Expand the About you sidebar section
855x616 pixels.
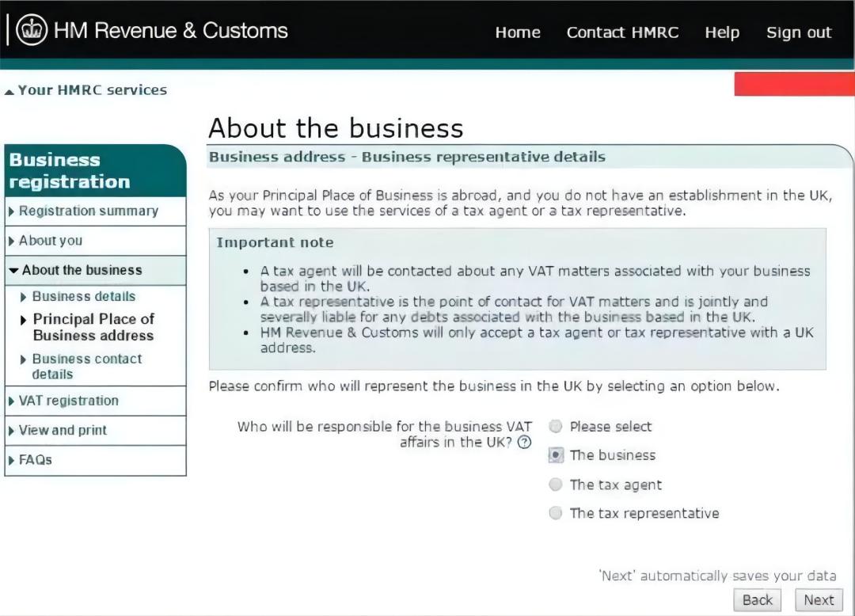pyautogui.click(x=50, y=241)
